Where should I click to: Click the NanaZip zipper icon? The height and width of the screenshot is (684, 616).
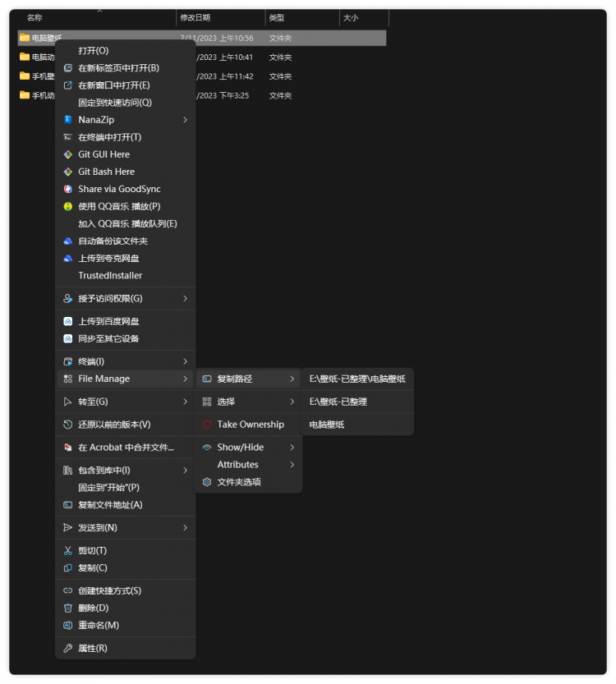69,120
